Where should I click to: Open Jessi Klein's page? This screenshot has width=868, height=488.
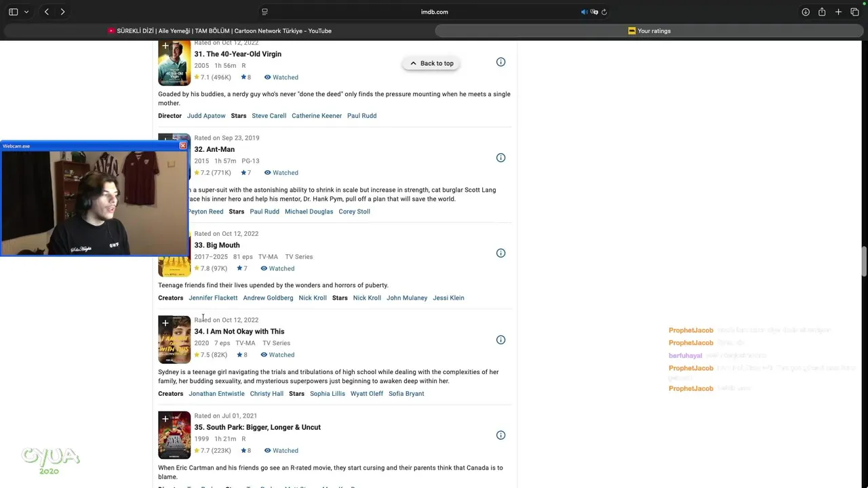coord(448,298)
